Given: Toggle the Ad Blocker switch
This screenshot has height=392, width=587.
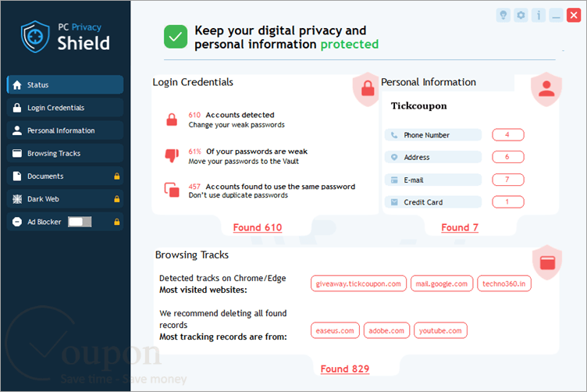Looking at the screenshot, I should pyautogui.click(x=80, y=222).
